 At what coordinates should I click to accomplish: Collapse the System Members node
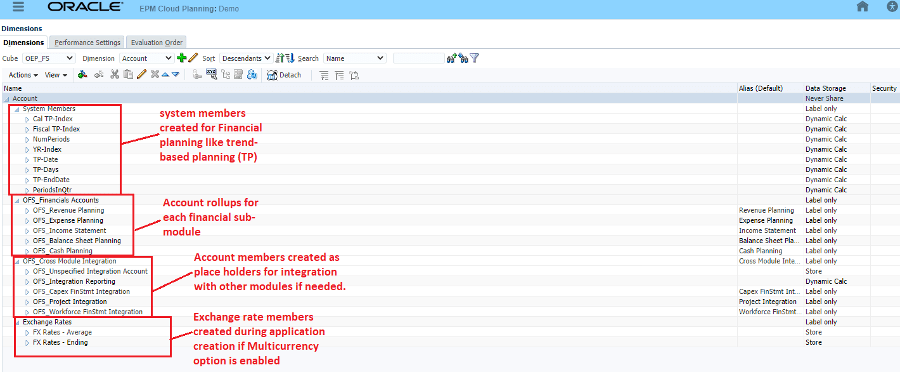pyautogui.click(x=17, y=108)
